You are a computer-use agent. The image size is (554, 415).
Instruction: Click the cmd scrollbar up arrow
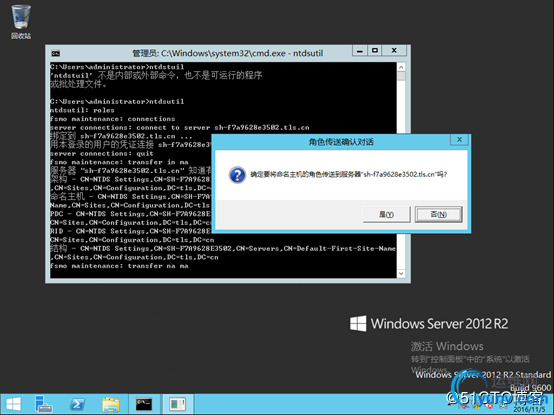pos(401,67)
